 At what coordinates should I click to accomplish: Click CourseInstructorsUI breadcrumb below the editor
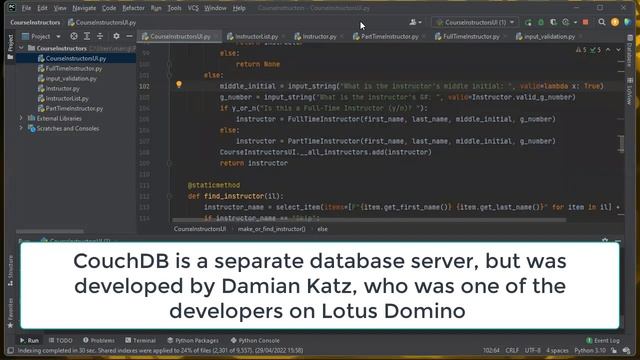pyautogui.click(x=200, y=229)
